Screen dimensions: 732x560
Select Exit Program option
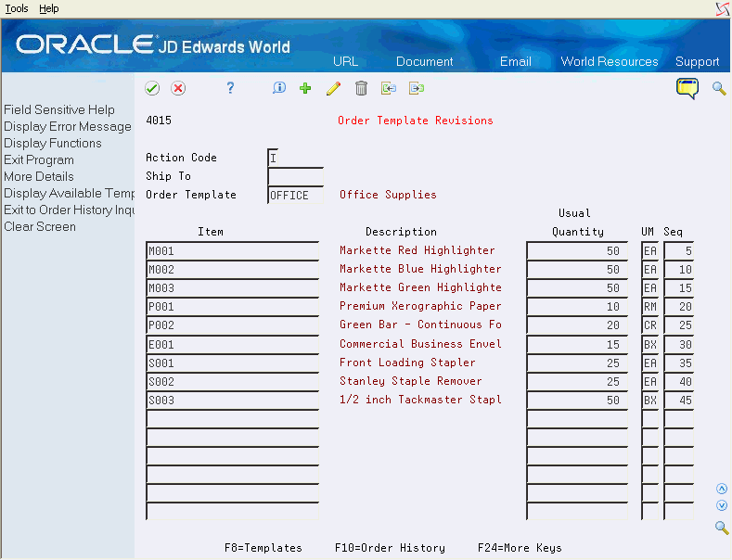39,160
